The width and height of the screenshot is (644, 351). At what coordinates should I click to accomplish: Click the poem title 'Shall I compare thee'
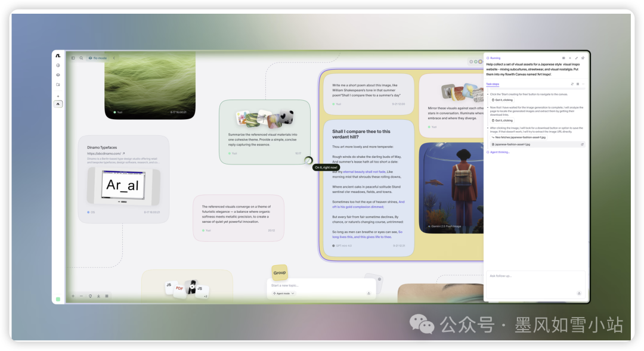point(361,134)
